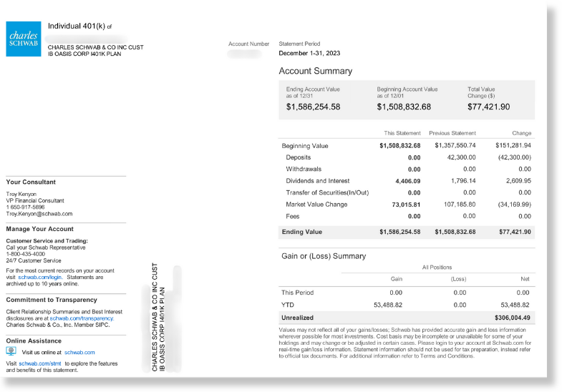Screen dimensions: 562x392
Task: Click the Your Consultant section heading
Action: pos(29,182)
